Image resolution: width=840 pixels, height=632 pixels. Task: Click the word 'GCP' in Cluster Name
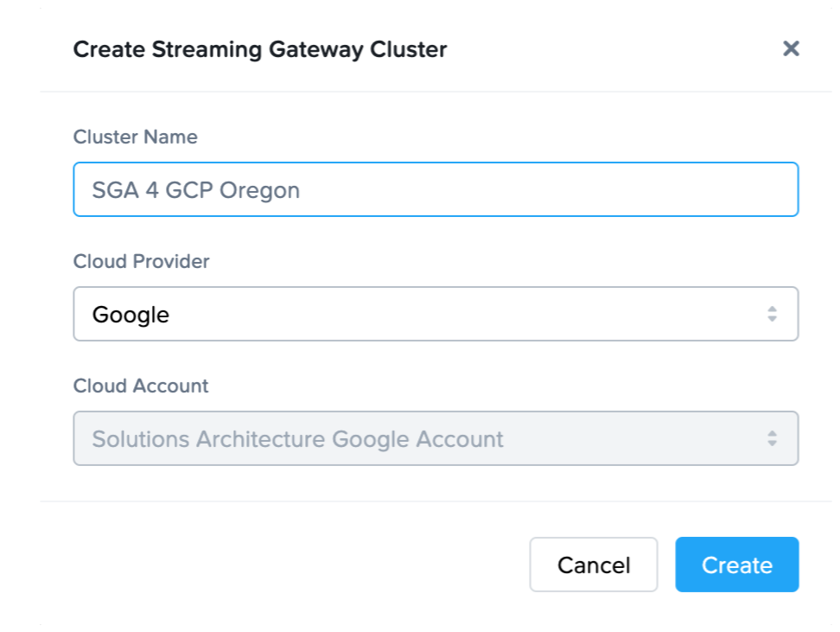click(188, 190)
